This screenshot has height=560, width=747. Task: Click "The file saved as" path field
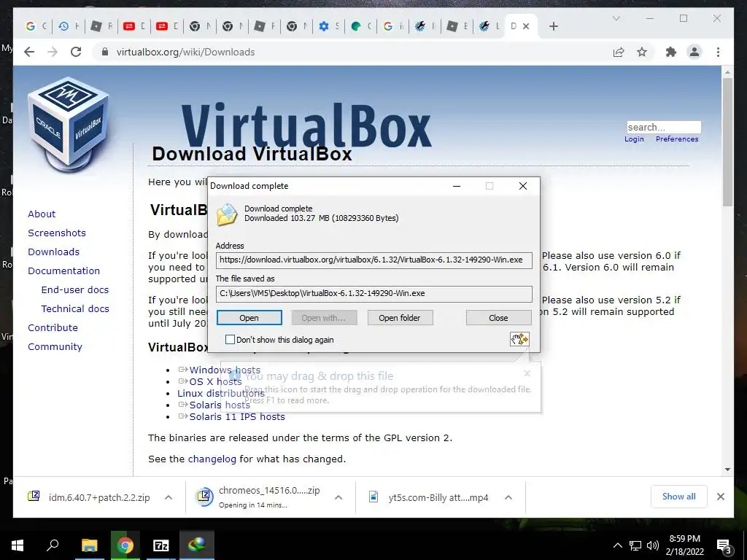tap(374, 293)
